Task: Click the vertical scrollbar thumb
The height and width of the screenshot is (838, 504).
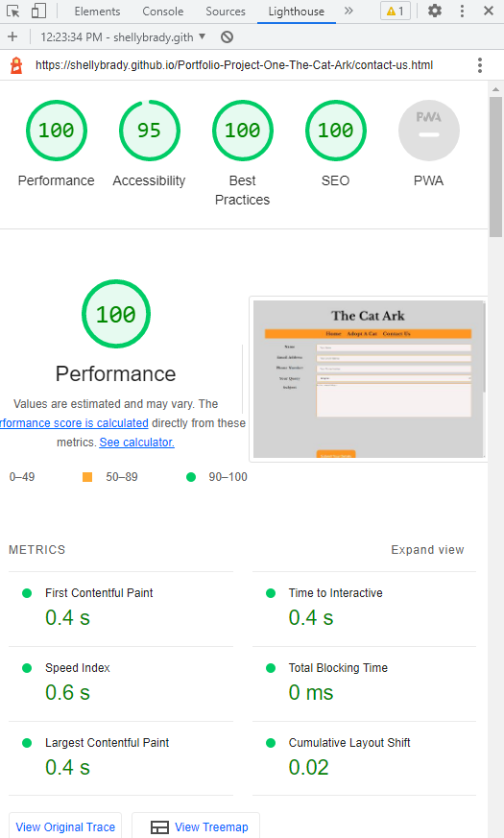Action: [x=495, y=167]
